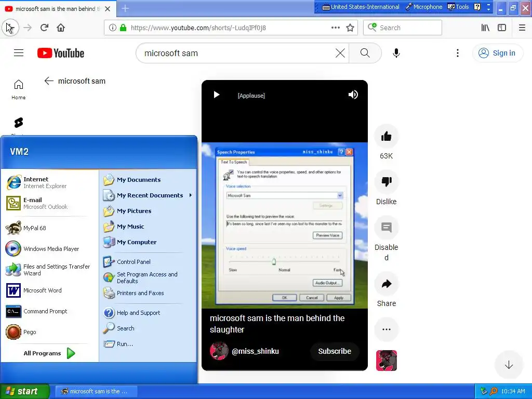Go to the next short with the down arrow
The height and width of the screenshot is (399, 532).
tap(508, 365)
